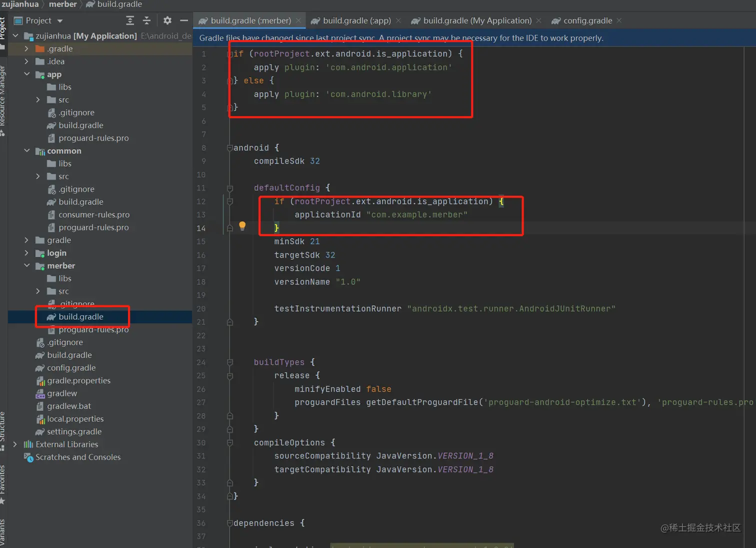Screen dimensions: 756x548
Task: Select Scratches and Consoles node
Action: coord(72,457)
